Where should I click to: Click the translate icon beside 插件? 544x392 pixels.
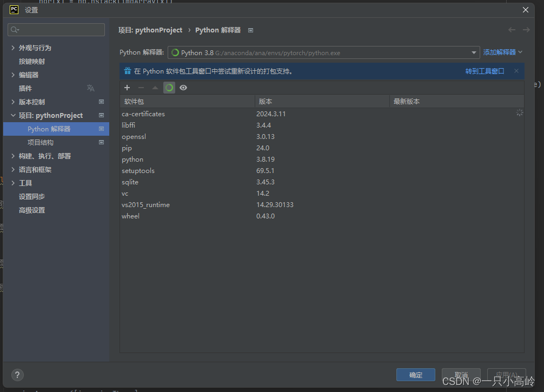(x=90, y=88)
